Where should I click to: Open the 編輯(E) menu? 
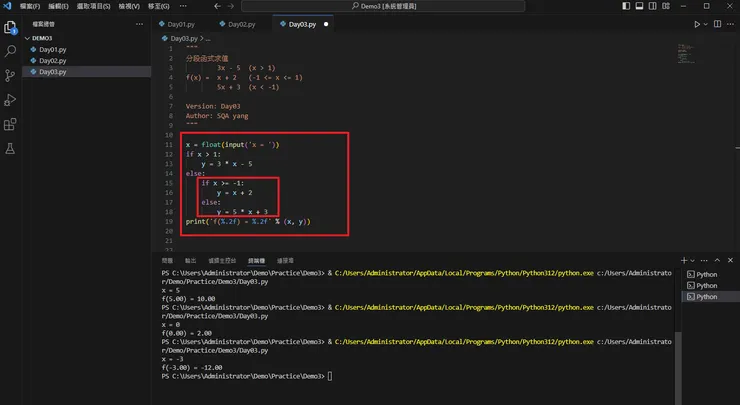pyautogui.click(x=58, y=6)
